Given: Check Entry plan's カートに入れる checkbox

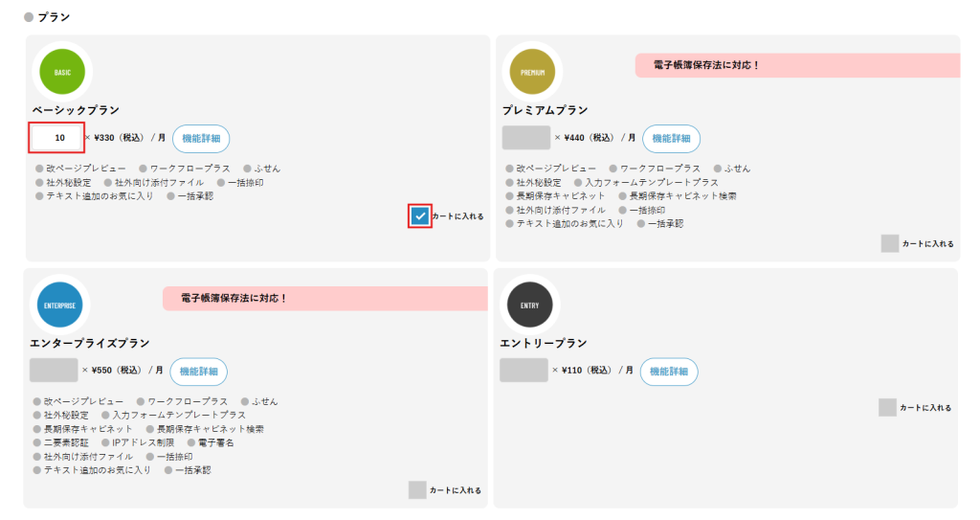Looking at the screenshot, I should click(887, 407).
